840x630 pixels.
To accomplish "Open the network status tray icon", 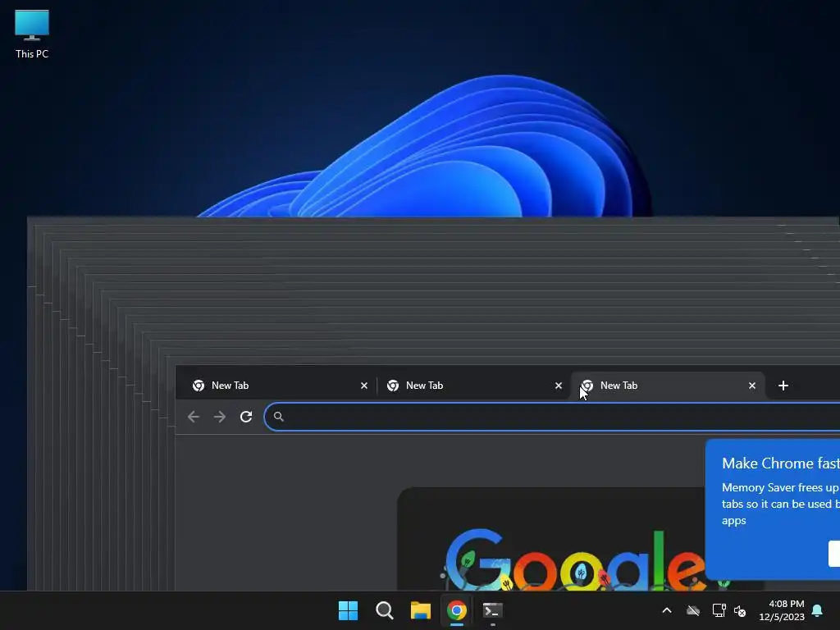I will (x=719, y=610).
